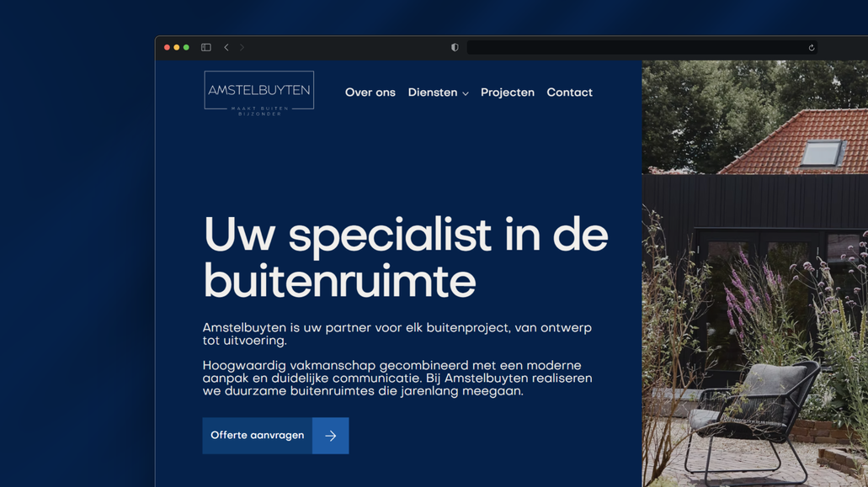Screen dimensions: 868x487
Task: Navigate to the Over ons page
Action: (x=370, y=93)
